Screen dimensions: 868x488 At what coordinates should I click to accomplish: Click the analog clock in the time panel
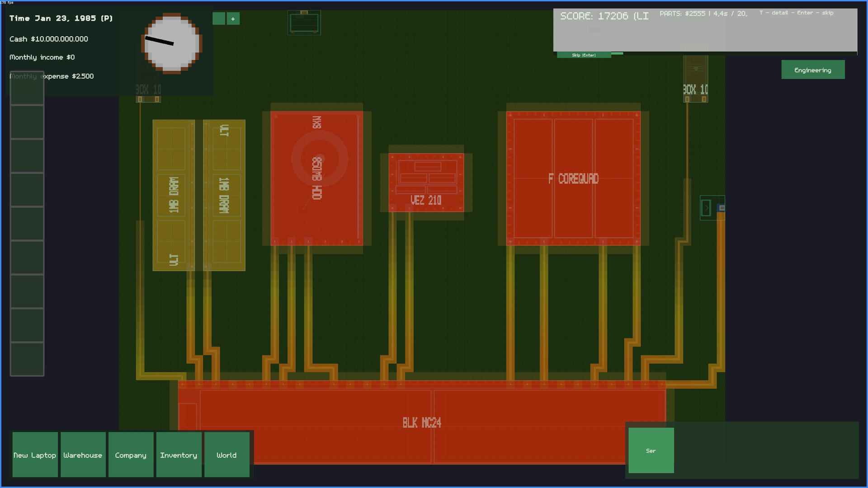171,43
